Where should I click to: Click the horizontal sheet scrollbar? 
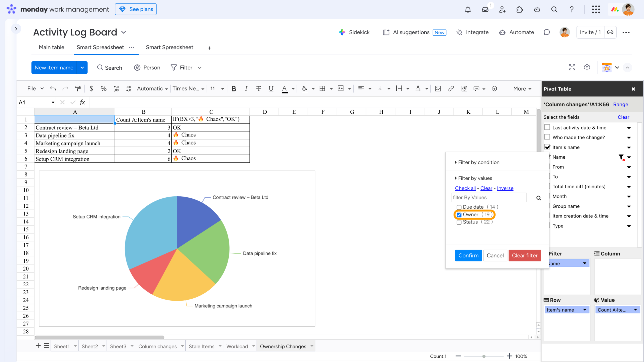click(100, 337)
